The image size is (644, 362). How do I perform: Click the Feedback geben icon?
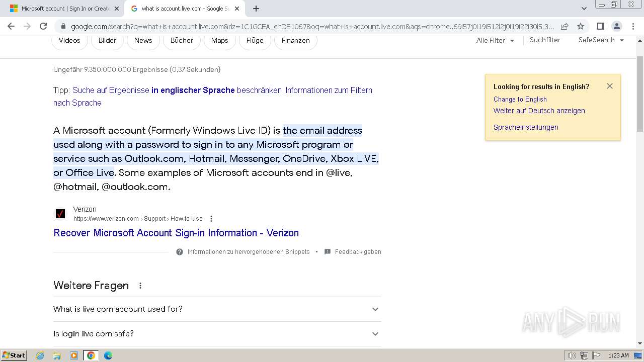click(328, 252)
